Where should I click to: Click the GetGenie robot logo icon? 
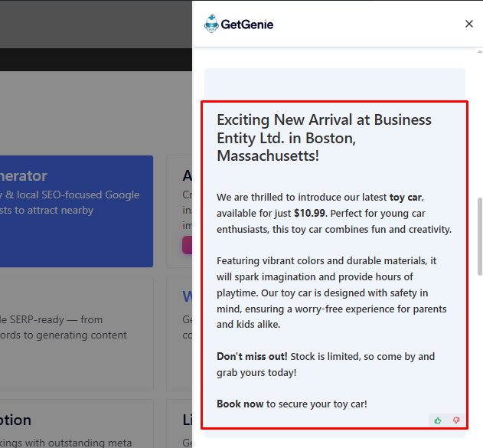click(211, 25)
